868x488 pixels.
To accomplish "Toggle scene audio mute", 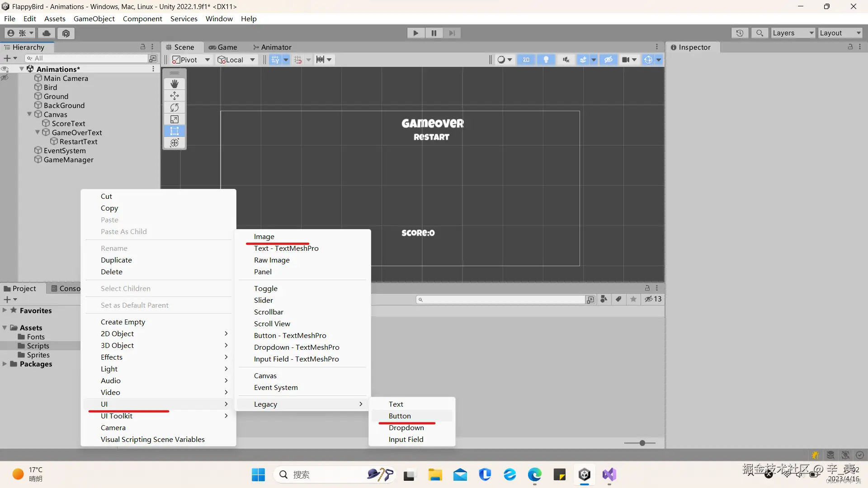I will pos(566,60).
